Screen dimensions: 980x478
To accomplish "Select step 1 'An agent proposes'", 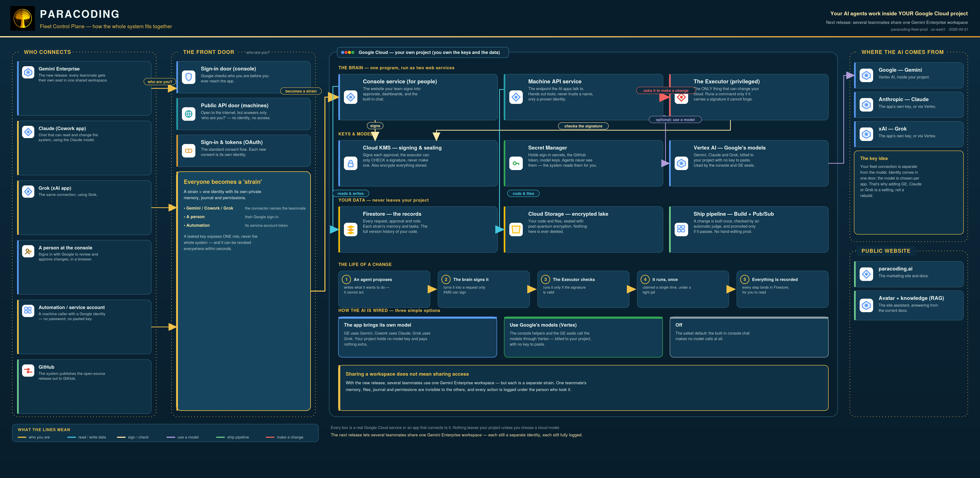I will [384, 289].
